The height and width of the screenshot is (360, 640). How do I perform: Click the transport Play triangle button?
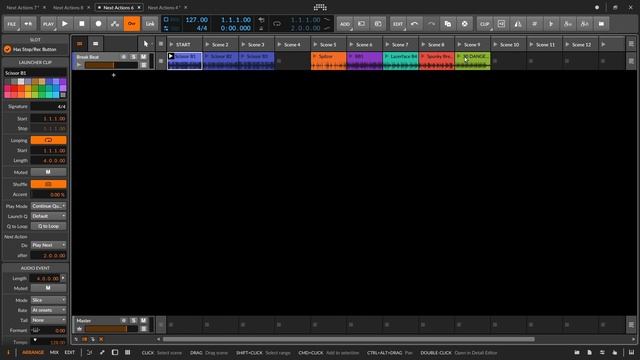tap(65, 24)
